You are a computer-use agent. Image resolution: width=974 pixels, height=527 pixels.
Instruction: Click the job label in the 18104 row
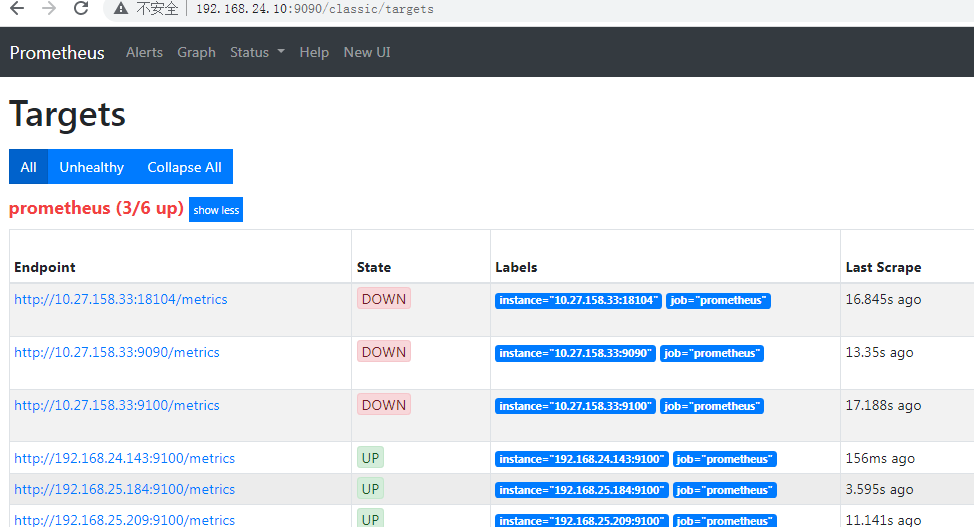[x=719, y=301]
